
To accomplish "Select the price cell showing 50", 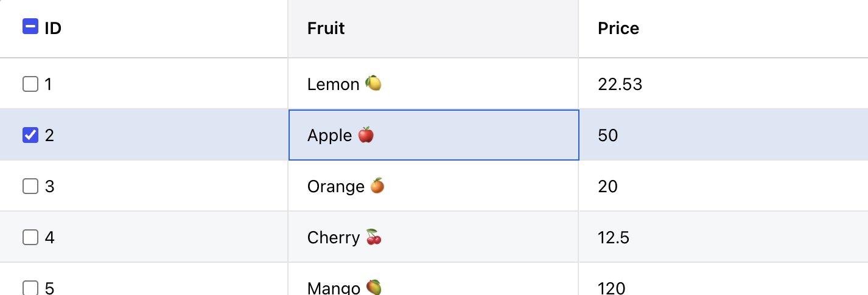I will coord(608,135).
